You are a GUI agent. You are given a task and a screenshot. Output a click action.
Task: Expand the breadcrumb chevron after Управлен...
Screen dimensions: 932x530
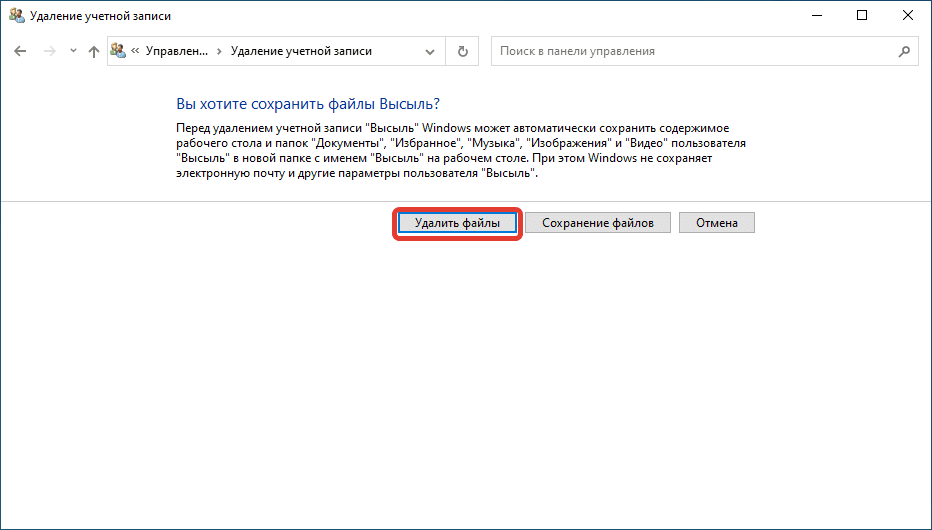[x=219, y=51]
